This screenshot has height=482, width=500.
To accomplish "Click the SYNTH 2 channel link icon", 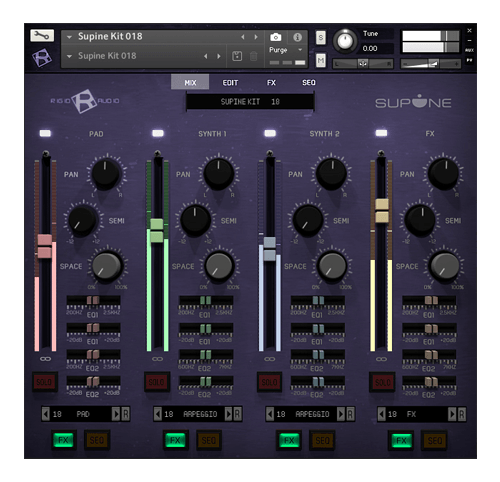I will [x=269, y=359].
